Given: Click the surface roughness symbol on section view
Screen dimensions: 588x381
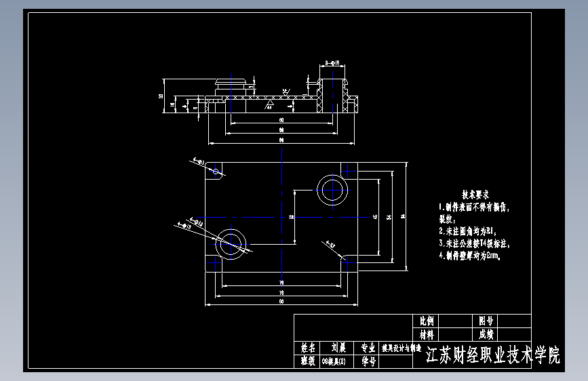Looking at the screenshot, I should point(286,92).
